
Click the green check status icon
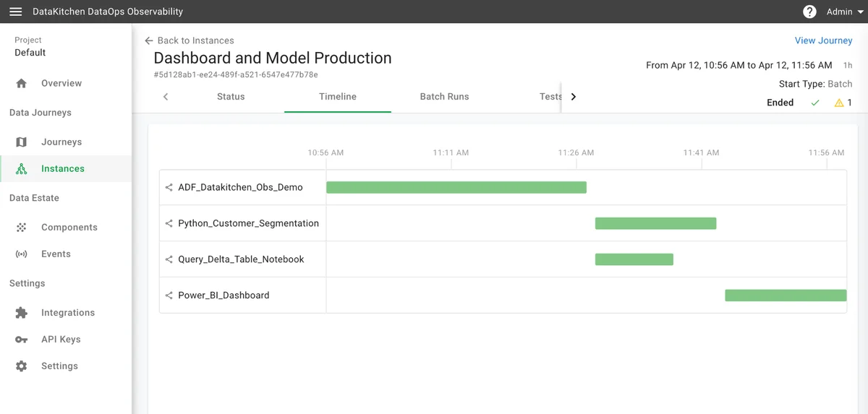point(815,103)
